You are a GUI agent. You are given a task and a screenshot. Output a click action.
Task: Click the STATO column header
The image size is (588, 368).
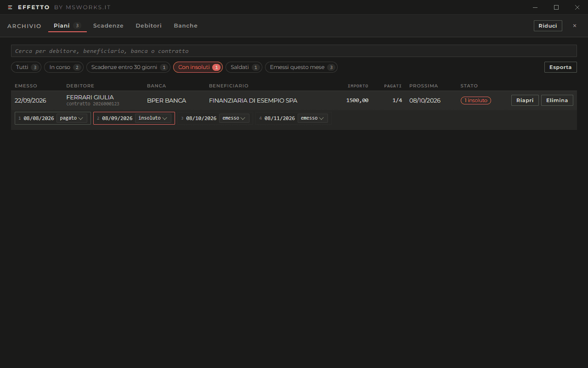469,86
